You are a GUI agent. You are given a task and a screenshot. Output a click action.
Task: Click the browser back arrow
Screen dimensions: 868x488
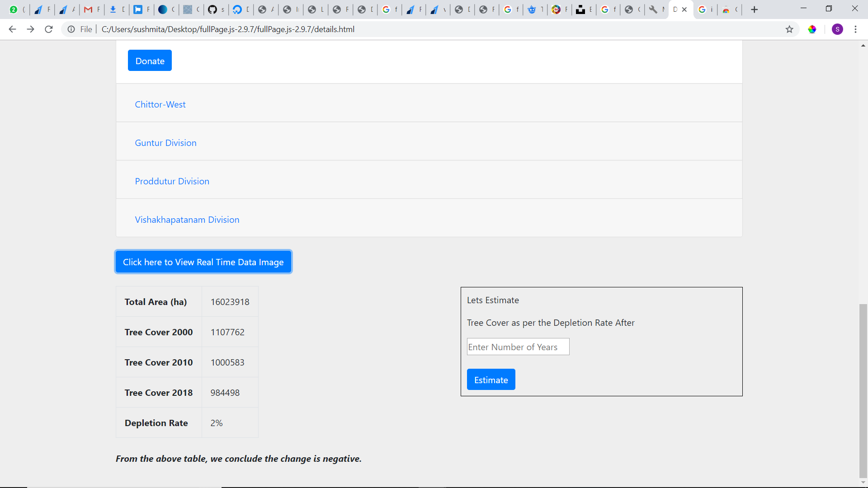(12, 29)
